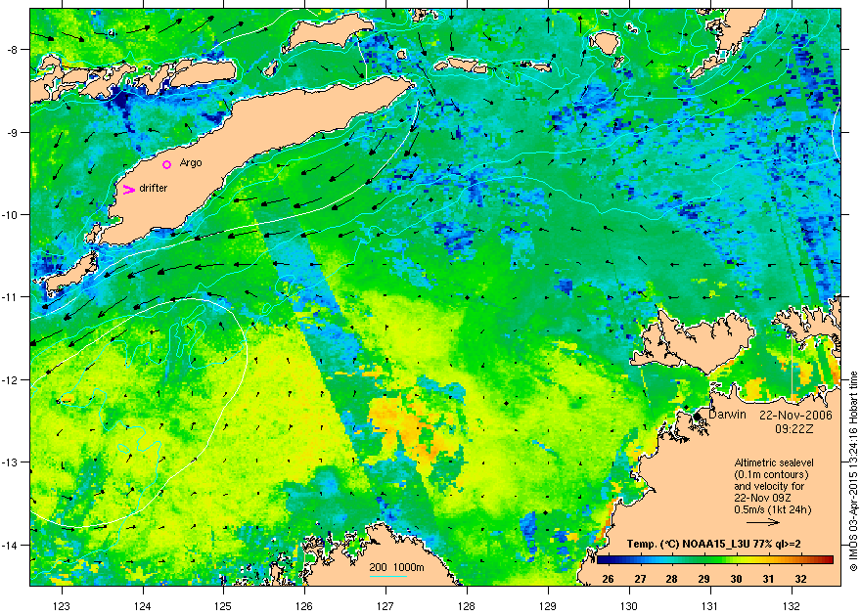This screenshot has height=616, width=861.
Task: Click the 'and velocity for' legend line
Action: 769,487
